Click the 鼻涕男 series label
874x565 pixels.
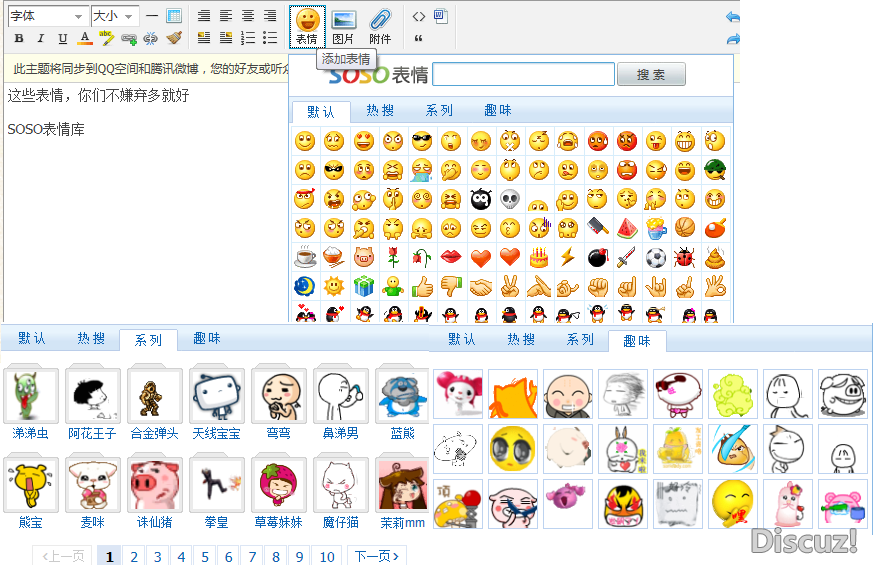coord(341,434)
